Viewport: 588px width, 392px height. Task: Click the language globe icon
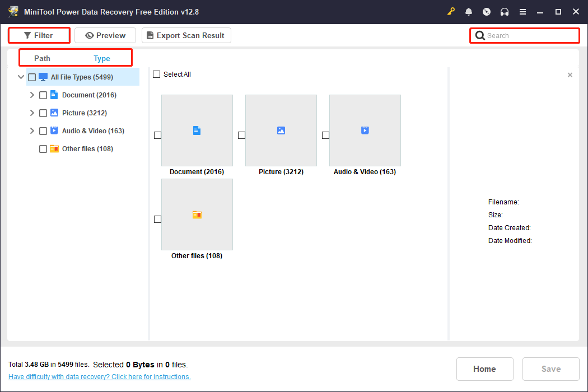click(x=487, y=11)
